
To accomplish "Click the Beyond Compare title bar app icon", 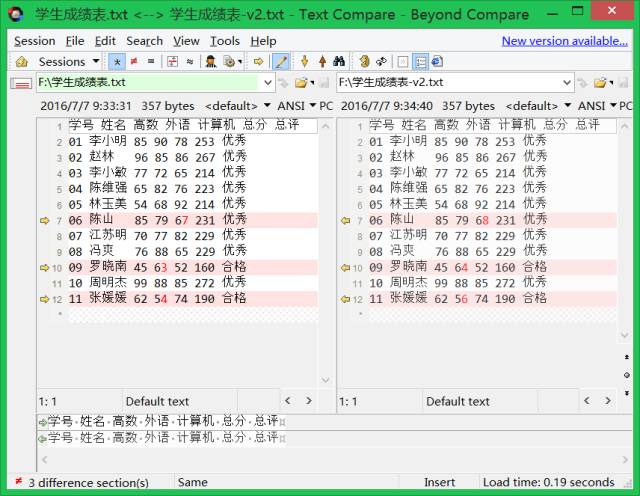I will 16,15.
